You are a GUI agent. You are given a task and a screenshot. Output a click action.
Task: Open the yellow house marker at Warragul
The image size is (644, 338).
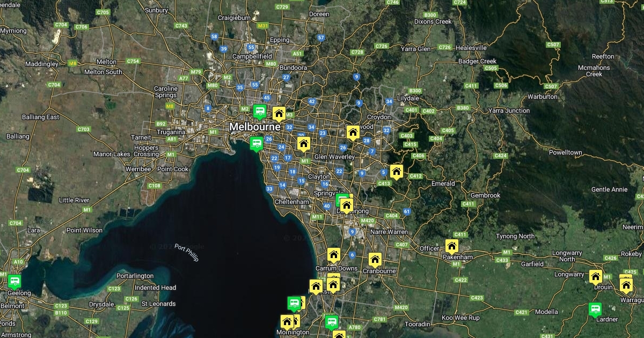(x=626, y=284)
